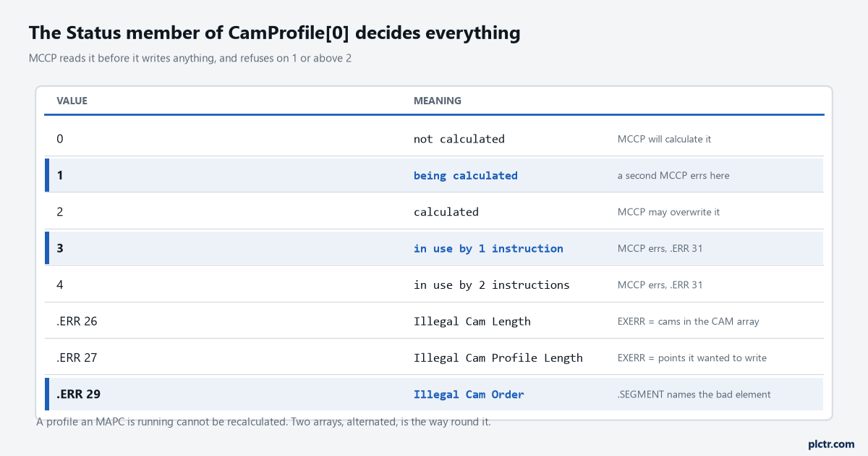Select the '.ERR 27' cell
This screenshot has height=456, width=868.
click(77, 358)
